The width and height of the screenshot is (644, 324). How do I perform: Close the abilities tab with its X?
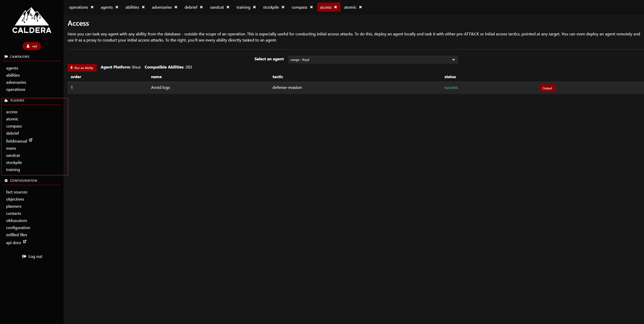coord(143,7)
